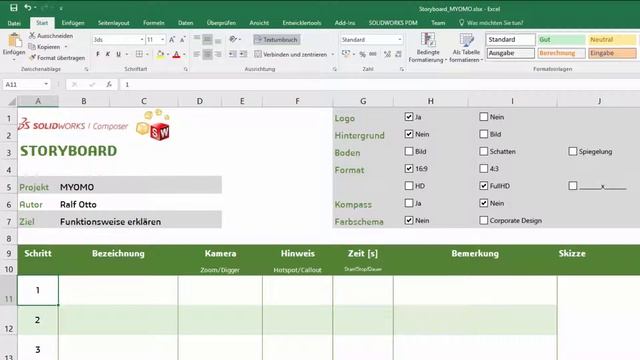The image size is (640, 360).
Task: Open font size dropdown
Action: 162,40
